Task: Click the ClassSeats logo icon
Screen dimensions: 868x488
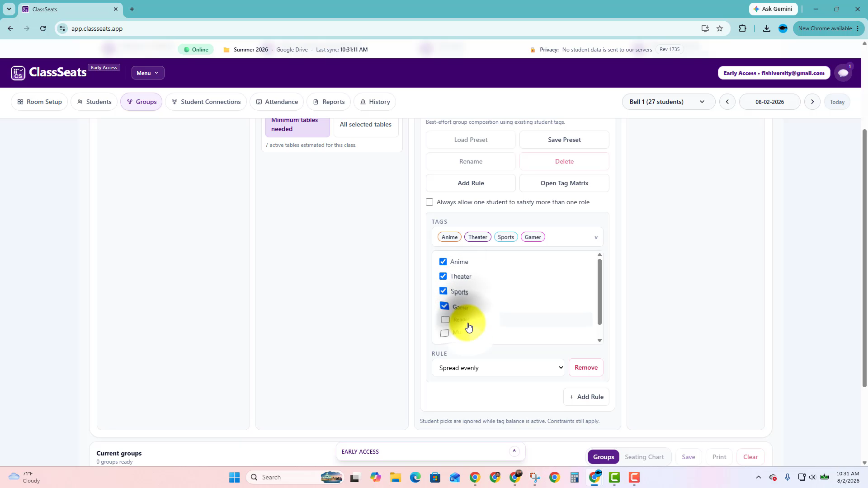Action: click(18, 73)
